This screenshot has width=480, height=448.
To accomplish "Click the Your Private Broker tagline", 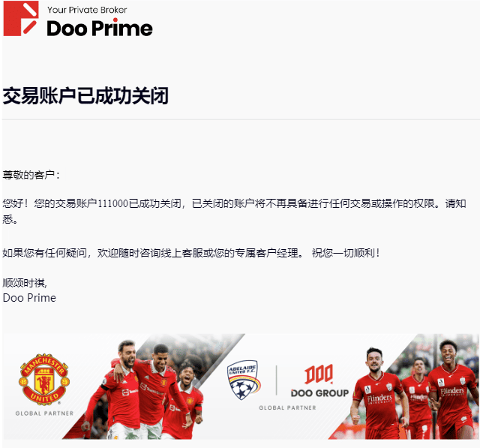I will point(87,10).
